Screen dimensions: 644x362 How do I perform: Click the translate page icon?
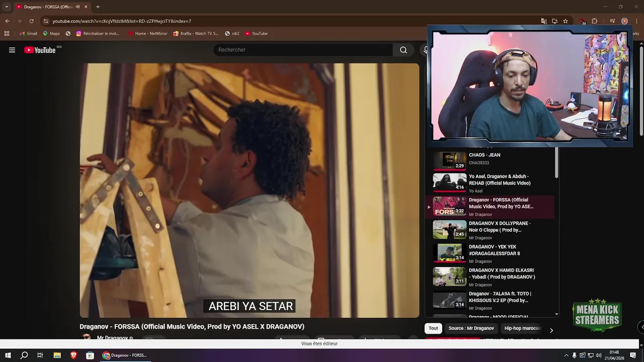544,21
